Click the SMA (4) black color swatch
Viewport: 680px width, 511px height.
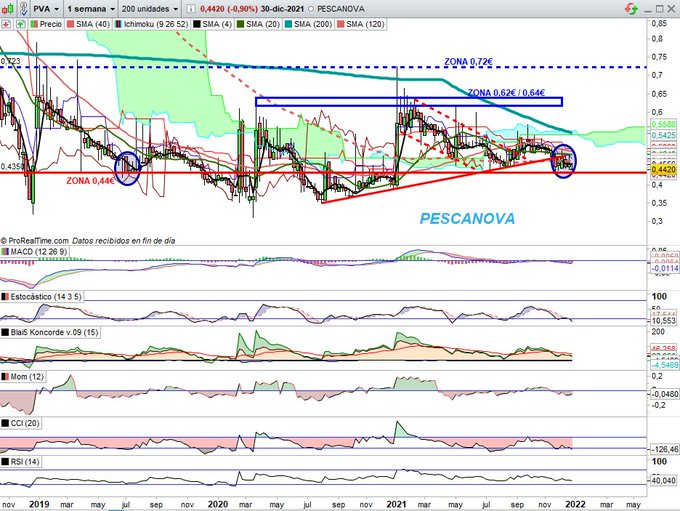pyautogui.click(x=196, y=24)
